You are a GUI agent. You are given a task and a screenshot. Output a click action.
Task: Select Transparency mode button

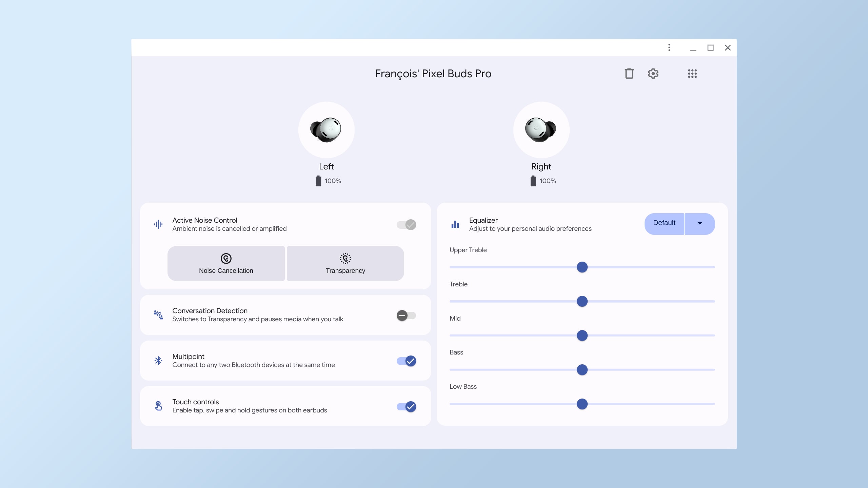coord(345,263)
